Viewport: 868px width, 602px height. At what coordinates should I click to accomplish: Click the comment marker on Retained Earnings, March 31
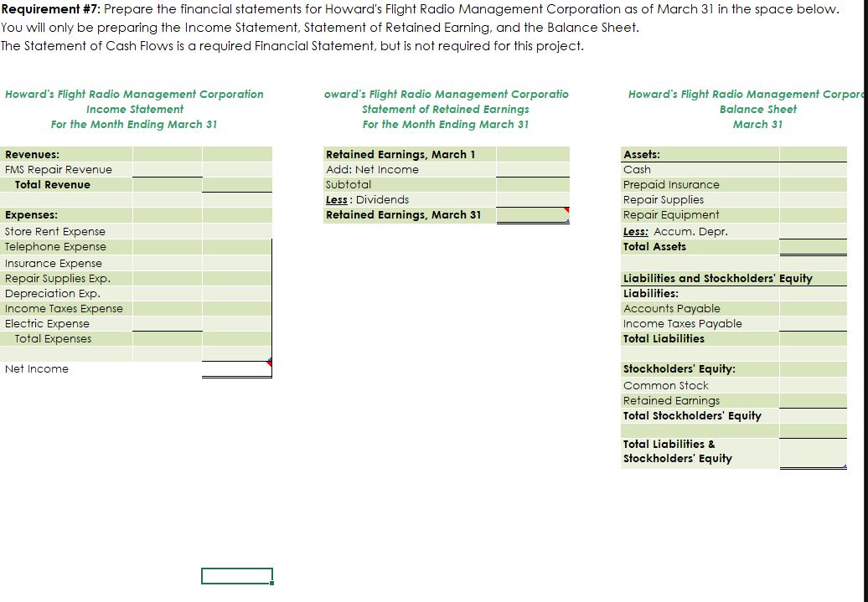point(567,211)
